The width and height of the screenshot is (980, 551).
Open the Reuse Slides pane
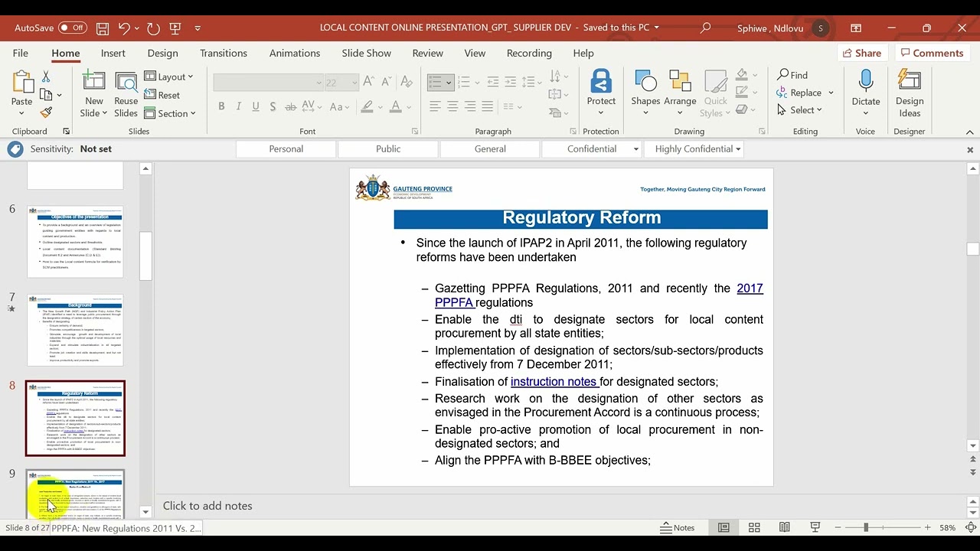[126, 94]
